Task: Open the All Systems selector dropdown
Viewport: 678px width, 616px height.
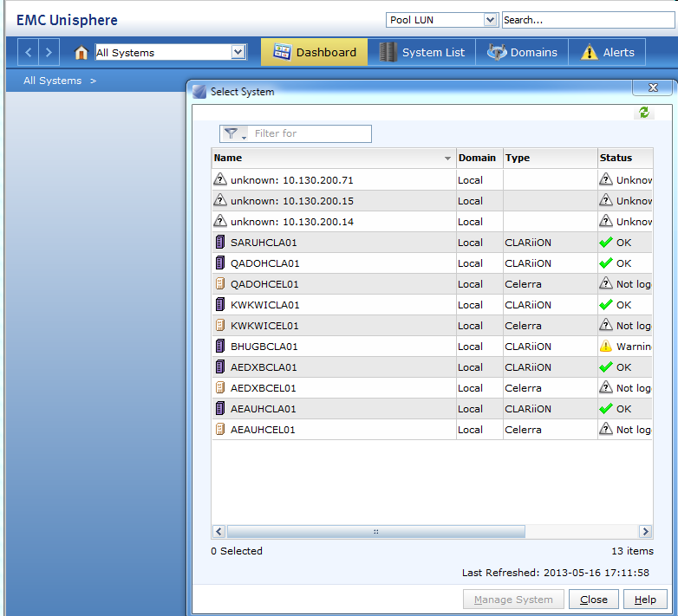Action: 238,52
